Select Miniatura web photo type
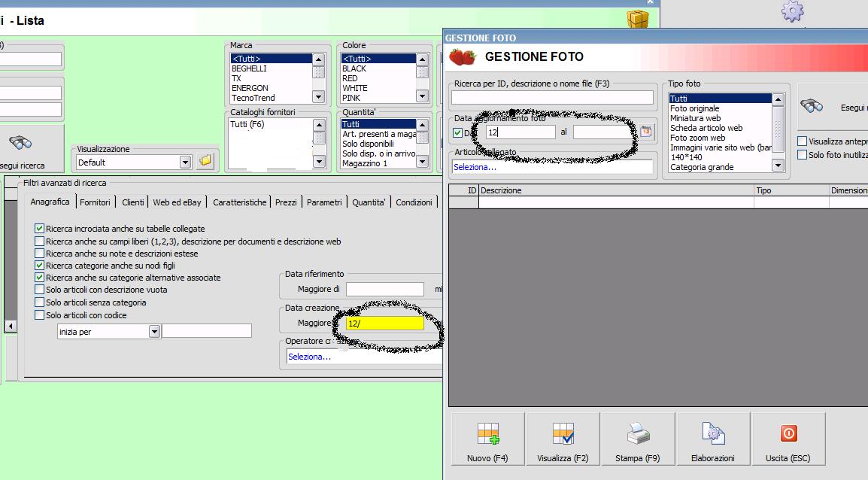 [x=695, y=118]
